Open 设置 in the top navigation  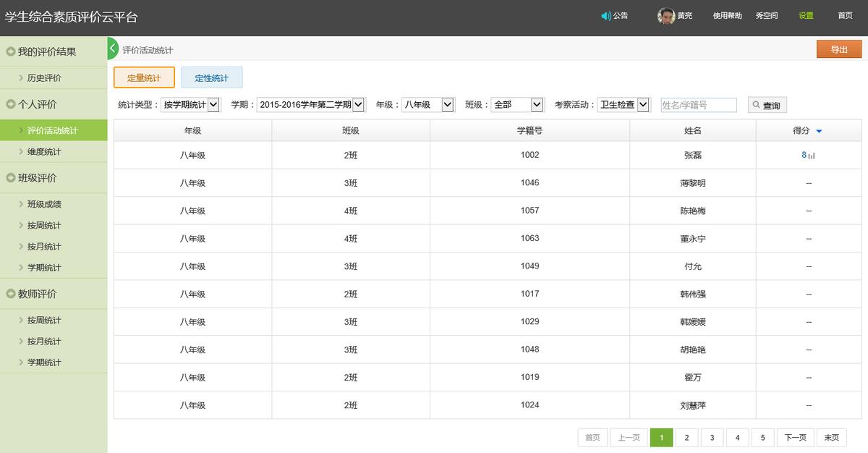coord(806,16)
